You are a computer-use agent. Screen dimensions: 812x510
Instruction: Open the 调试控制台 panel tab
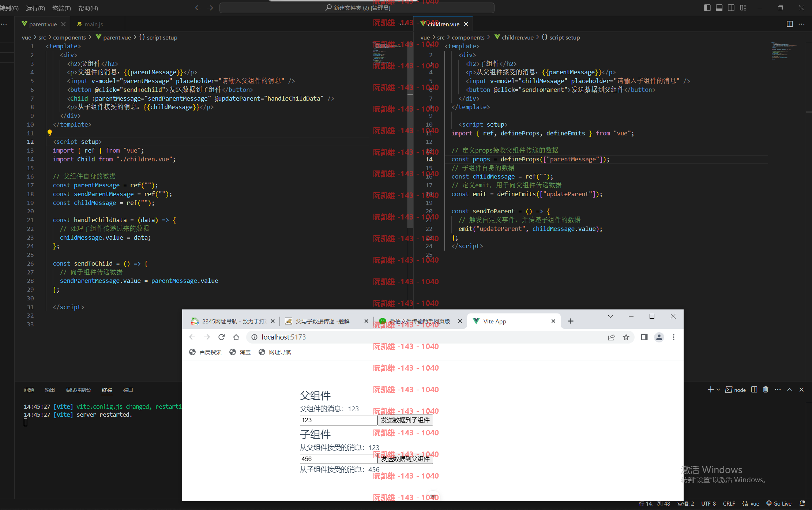[x=78, y=390]
